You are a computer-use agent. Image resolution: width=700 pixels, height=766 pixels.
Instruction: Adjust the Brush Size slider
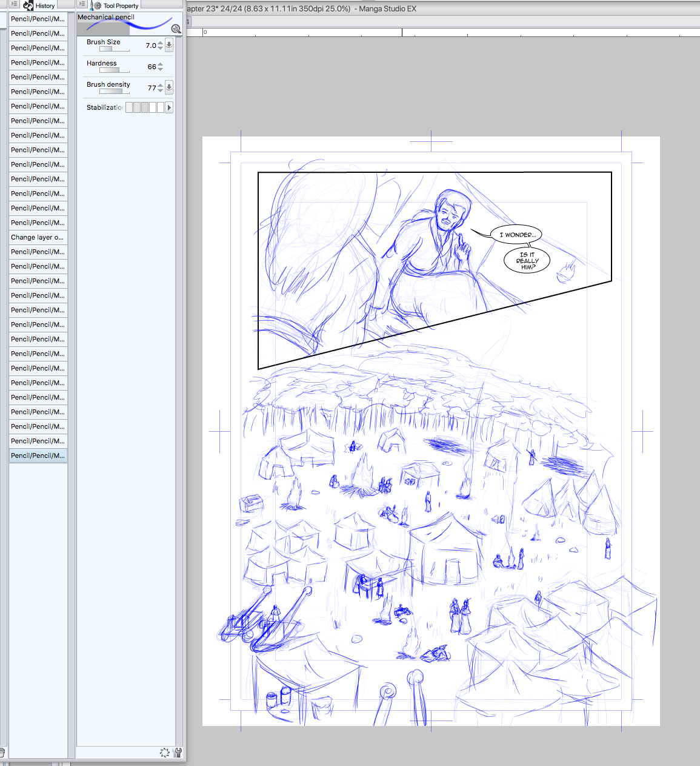114,49
